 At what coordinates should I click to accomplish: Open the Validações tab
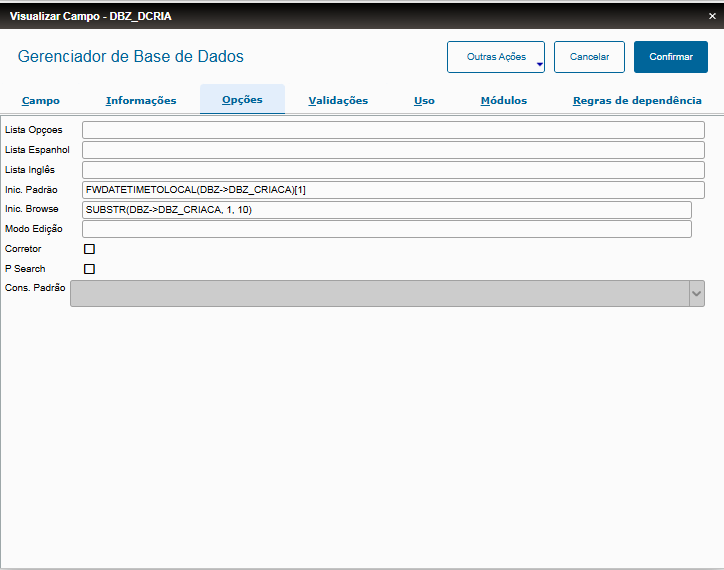coord(338,100)
